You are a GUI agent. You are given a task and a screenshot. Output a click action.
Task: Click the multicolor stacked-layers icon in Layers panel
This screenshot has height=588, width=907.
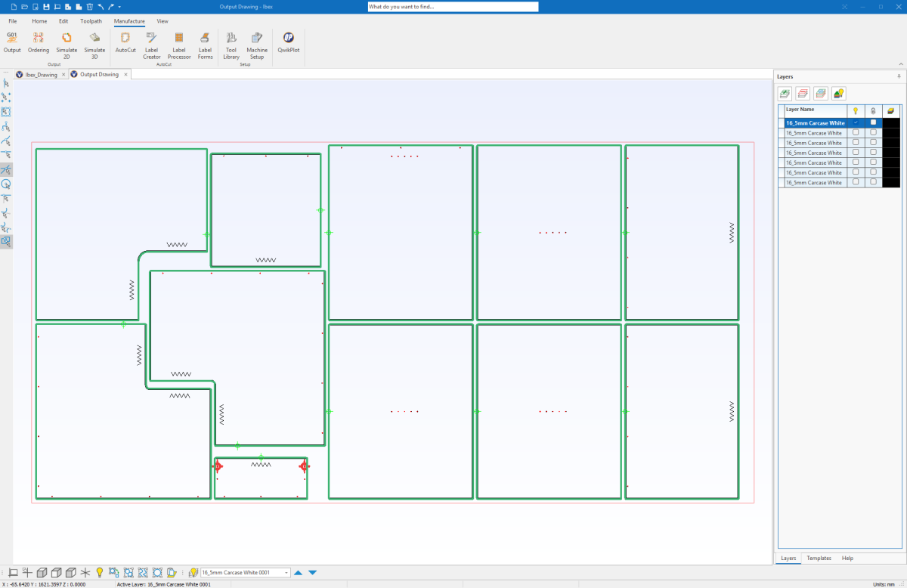(x=820, y=93)
